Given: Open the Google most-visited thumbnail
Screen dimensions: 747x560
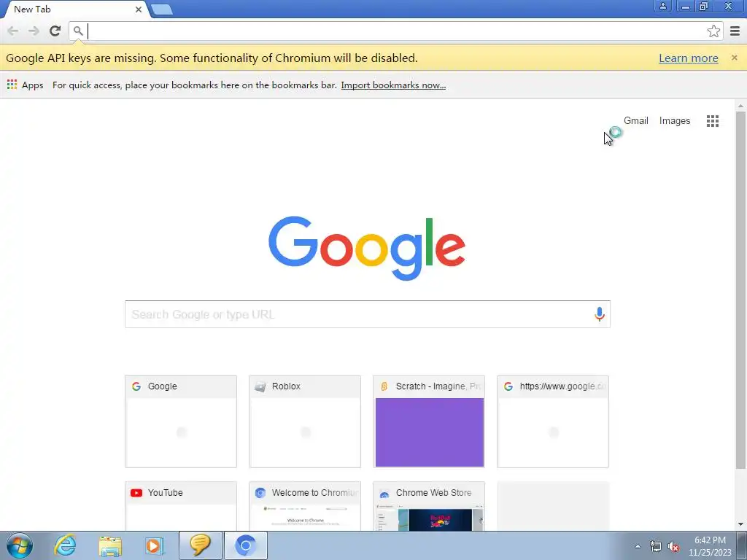Looking at the screenshot, I should pyautogui.click(x=181, y=421).
